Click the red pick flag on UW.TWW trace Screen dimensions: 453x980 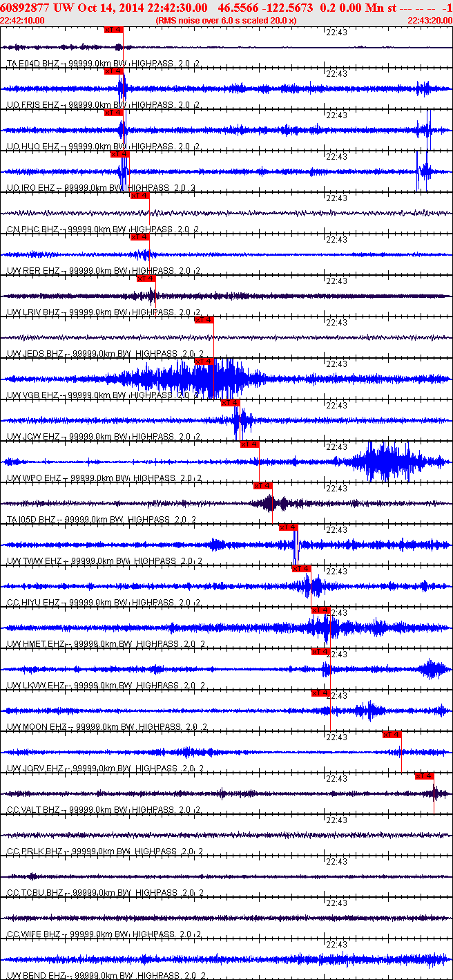pos(289,527)
